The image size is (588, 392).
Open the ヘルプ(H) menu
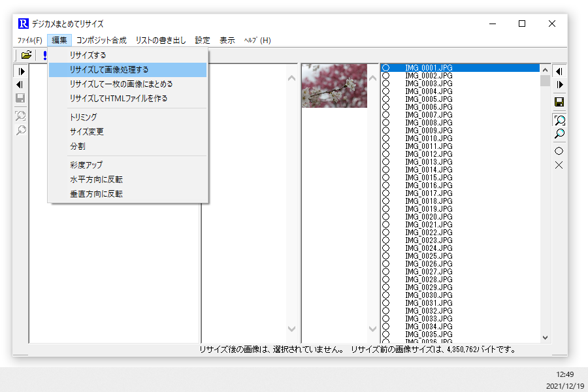(x=257, y=40)
